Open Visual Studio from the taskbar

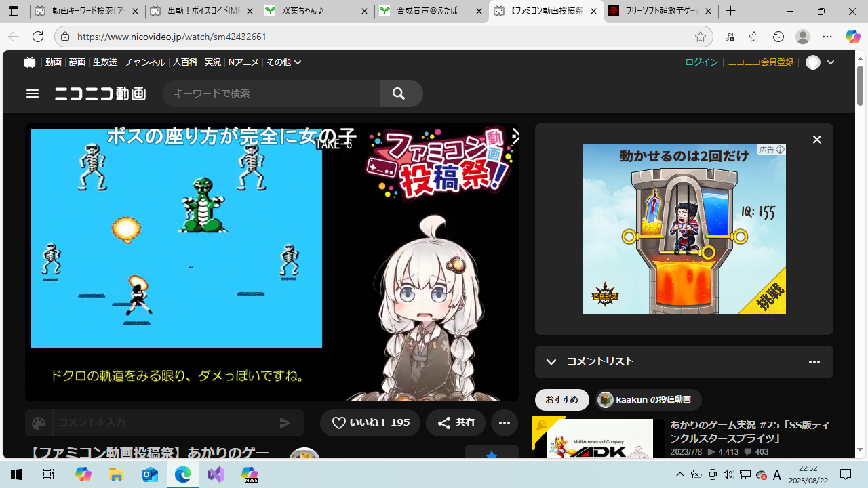click(x=216, y=474)
